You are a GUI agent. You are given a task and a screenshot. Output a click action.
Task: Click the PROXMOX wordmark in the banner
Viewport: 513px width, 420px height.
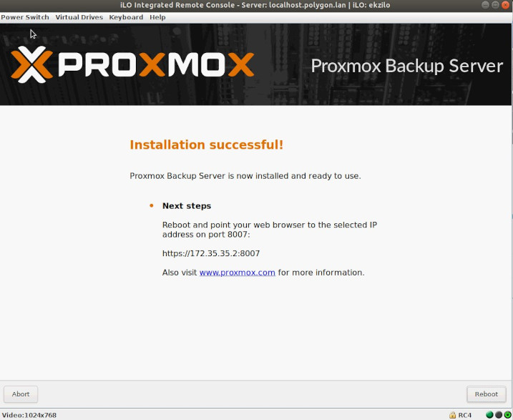pos(156,64)
